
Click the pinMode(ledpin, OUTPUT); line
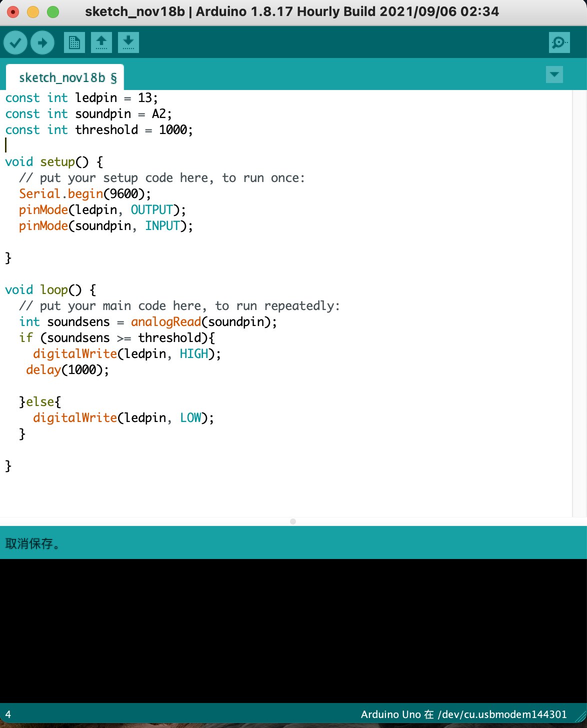pos(102,210)
